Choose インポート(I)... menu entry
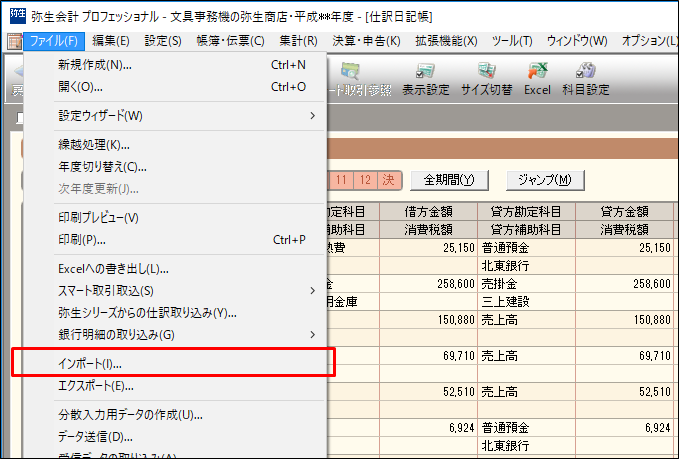Viewport: 679px width, 459px height. click(x=175, y=364)
